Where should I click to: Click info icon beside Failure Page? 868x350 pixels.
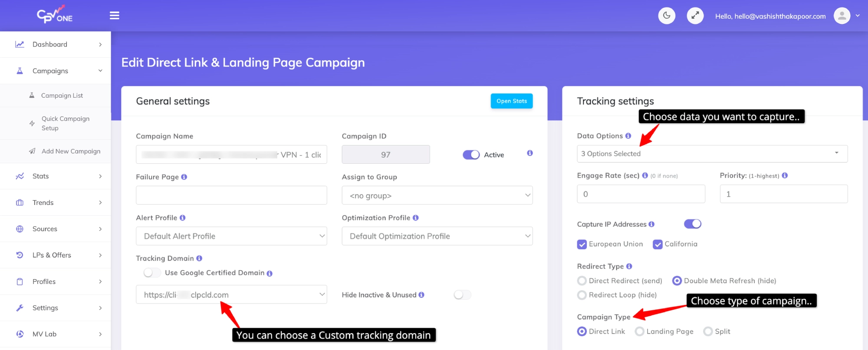(x=184, y=177)
